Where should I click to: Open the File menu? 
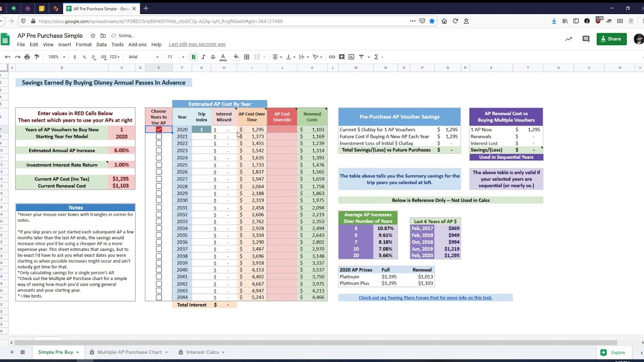pos(21,45)
